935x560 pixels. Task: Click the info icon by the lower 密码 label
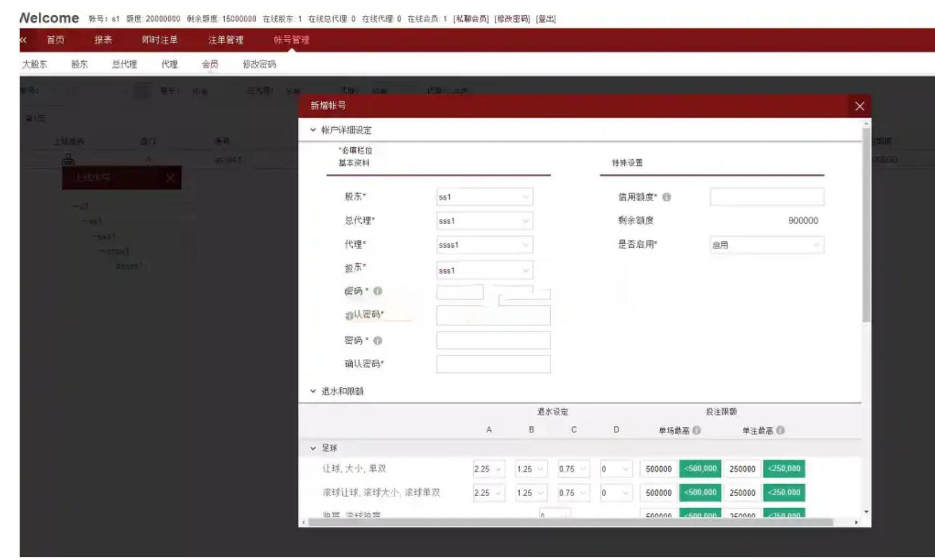[x=377, y=341]
